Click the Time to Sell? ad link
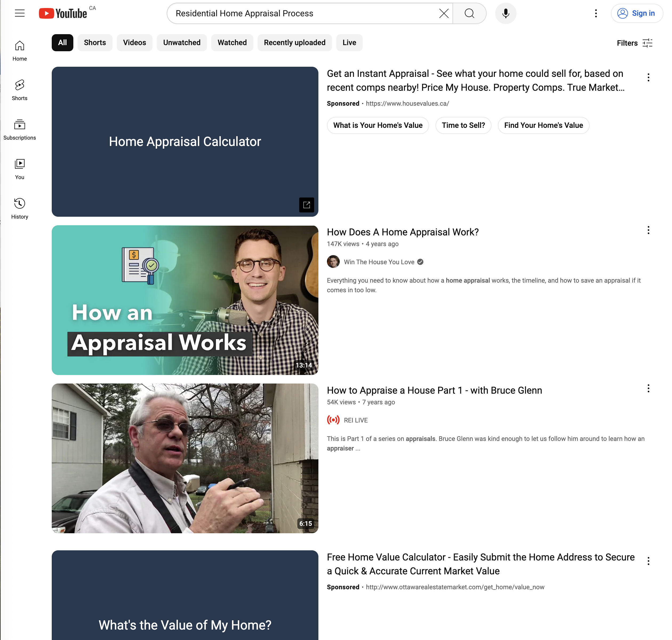 tap(463, 125)
